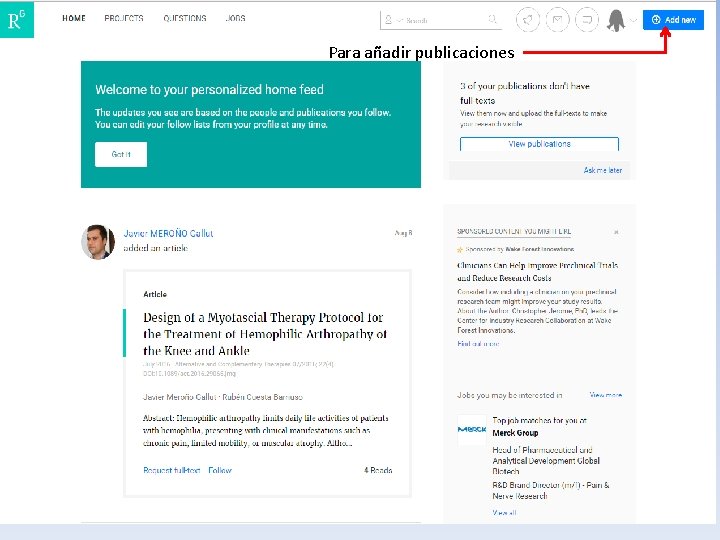Open R&D Brand Director job listing

[x=551, y=490]
